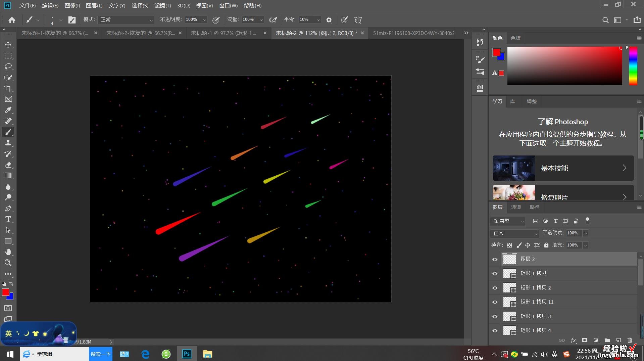Image resolution: width=644 pixels, height=361 pixels.
Task: Switch to the 通道 tab
Action: 516,207
